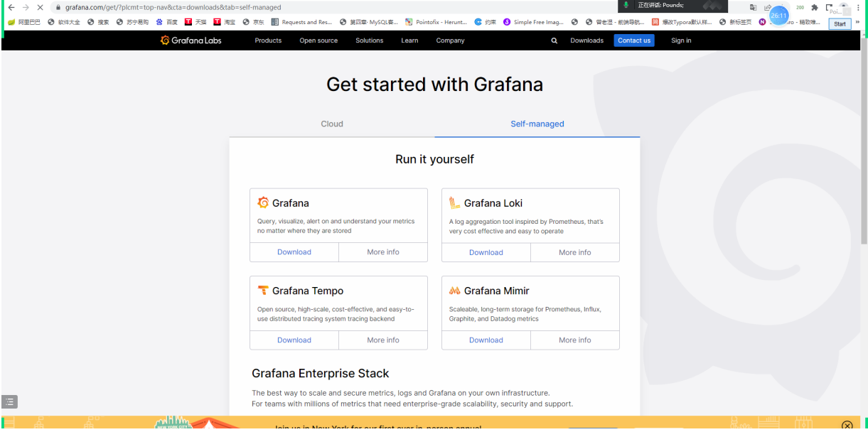Select the Self-managed tab
Viewport: 868px width, 432px height.
[537, 124]
